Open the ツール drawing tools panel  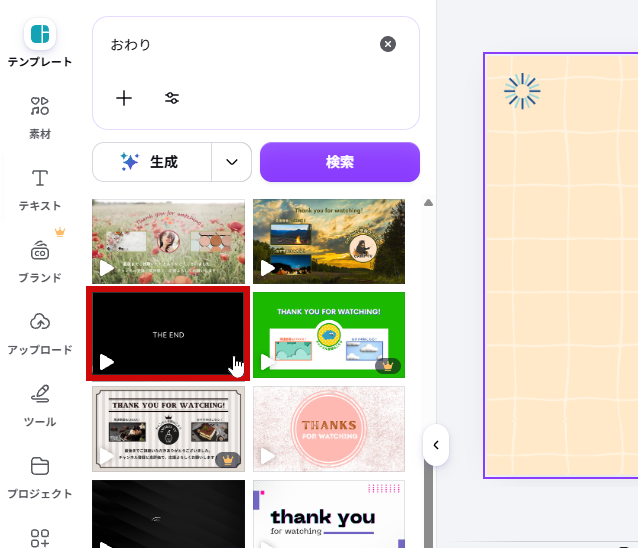coord(39,406)
